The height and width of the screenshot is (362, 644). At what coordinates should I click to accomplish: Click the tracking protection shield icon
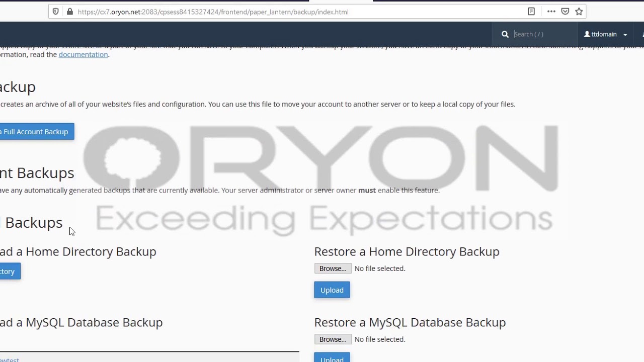pos(56,12)
